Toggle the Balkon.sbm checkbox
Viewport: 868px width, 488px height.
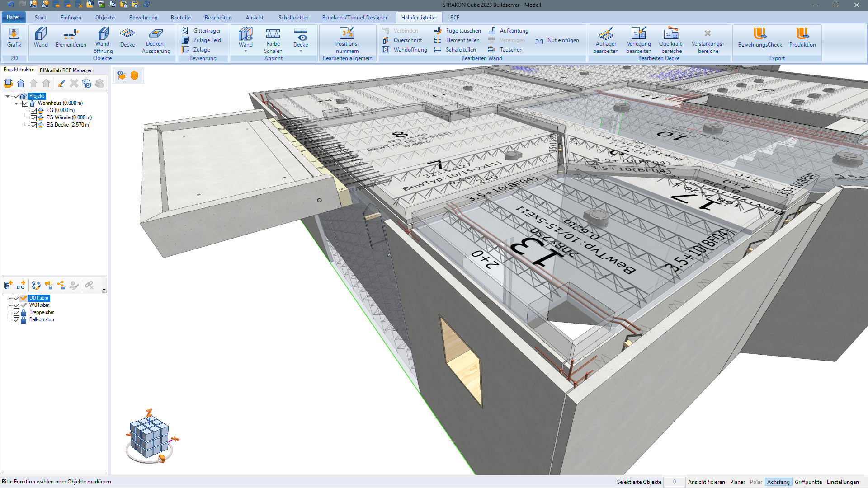pyautogui.click(x=17, y=320)
